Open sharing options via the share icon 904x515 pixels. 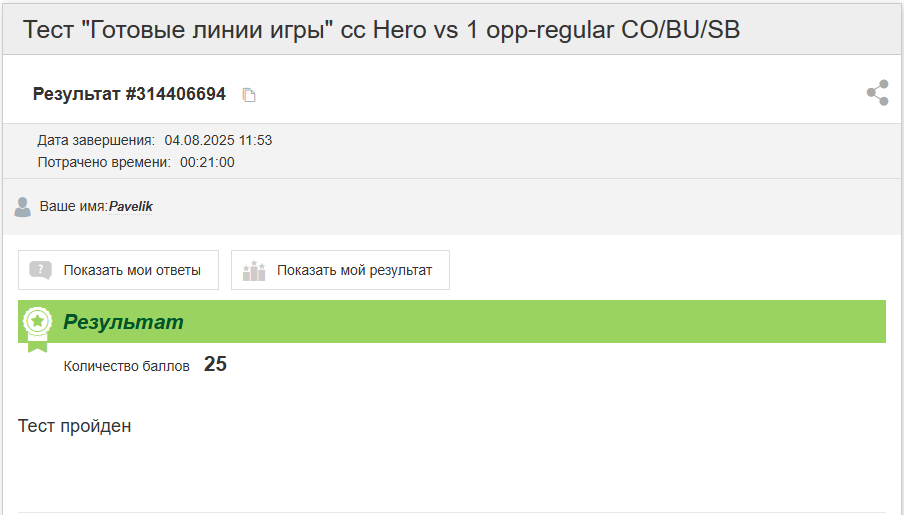pos(877,93)
